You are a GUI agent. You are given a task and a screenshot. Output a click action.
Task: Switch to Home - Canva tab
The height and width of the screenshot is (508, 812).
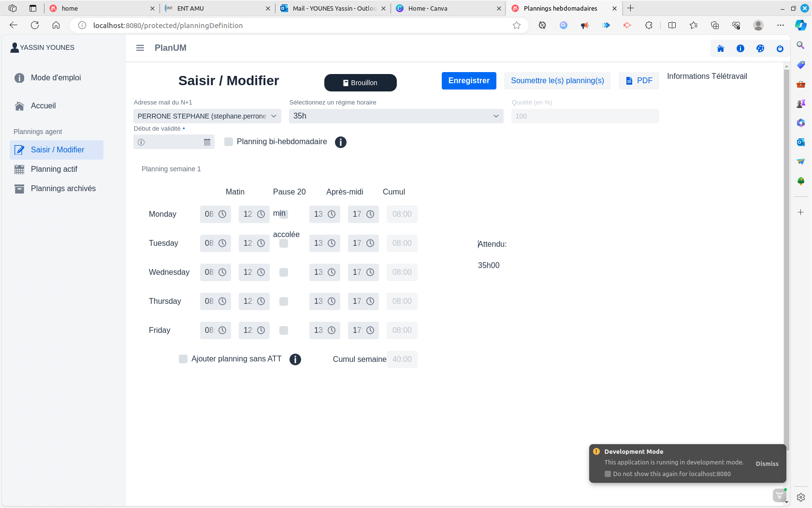click(448, 8)
